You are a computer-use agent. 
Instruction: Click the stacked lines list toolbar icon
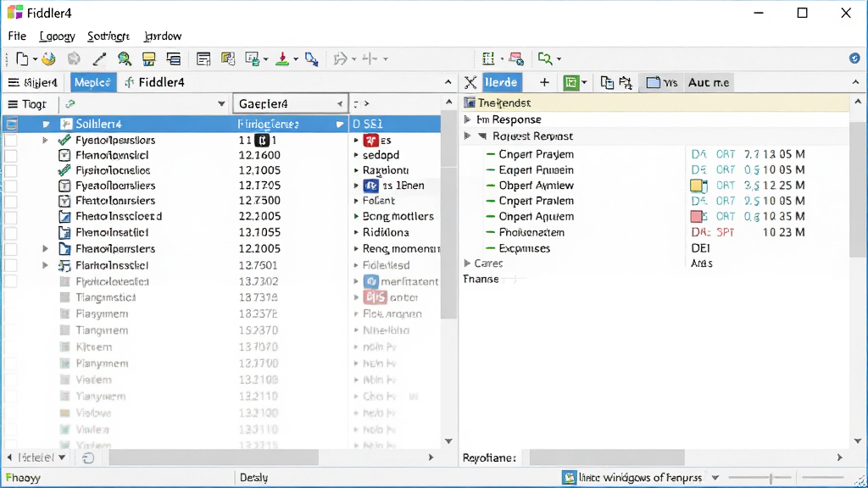[x=174, y=58]
